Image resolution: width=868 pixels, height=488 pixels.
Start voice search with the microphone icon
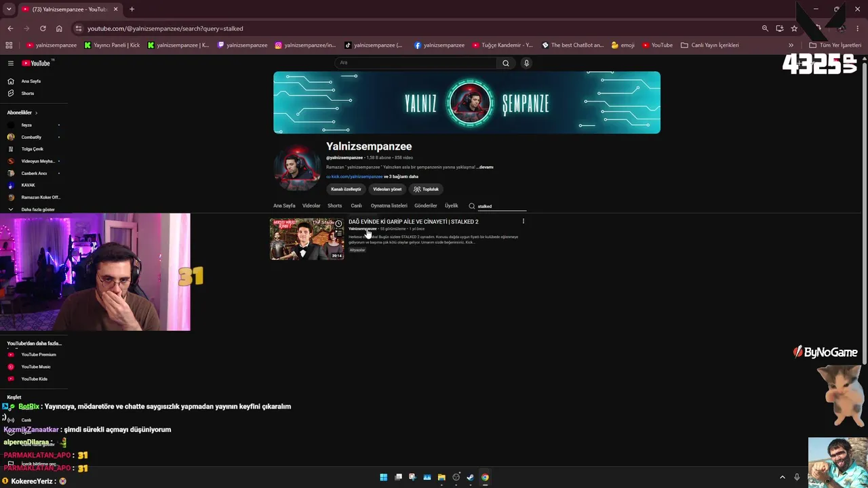pyautogui.click(x=526, y=63)
